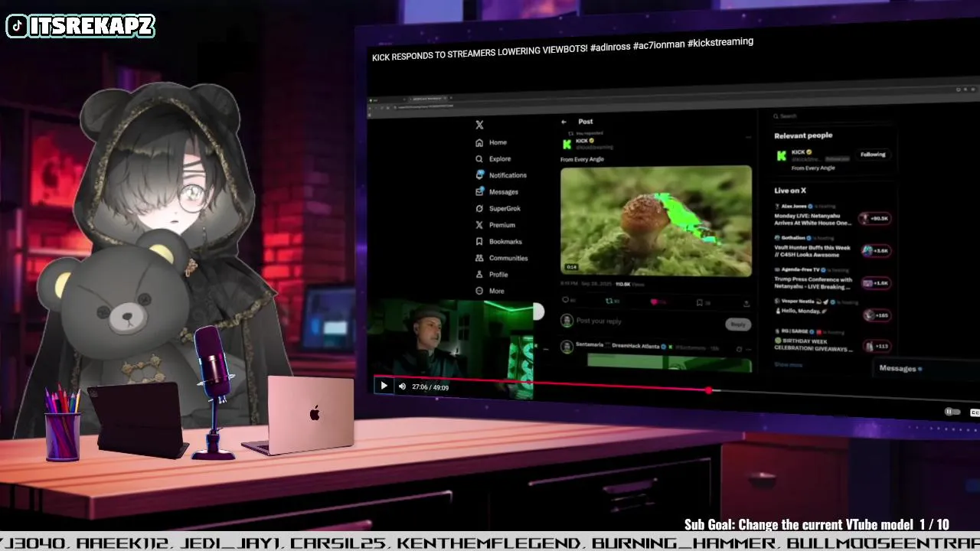Click the repost icon under the post

(x=609, y=302)
